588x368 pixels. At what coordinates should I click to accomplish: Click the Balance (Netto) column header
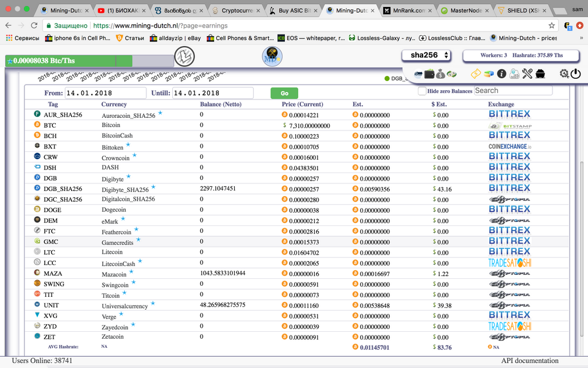(x=220, y=105)
